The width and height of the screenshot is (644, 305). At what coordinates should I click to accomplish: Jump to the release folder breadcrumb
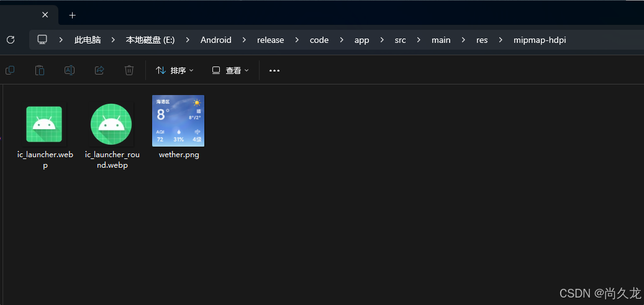point(271,40)
